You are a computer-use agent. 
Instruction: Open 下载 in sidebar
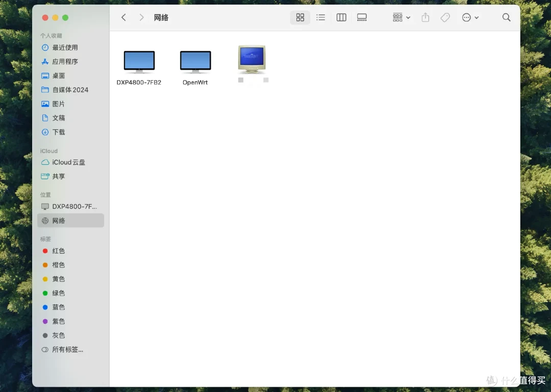tap(70, 132)
